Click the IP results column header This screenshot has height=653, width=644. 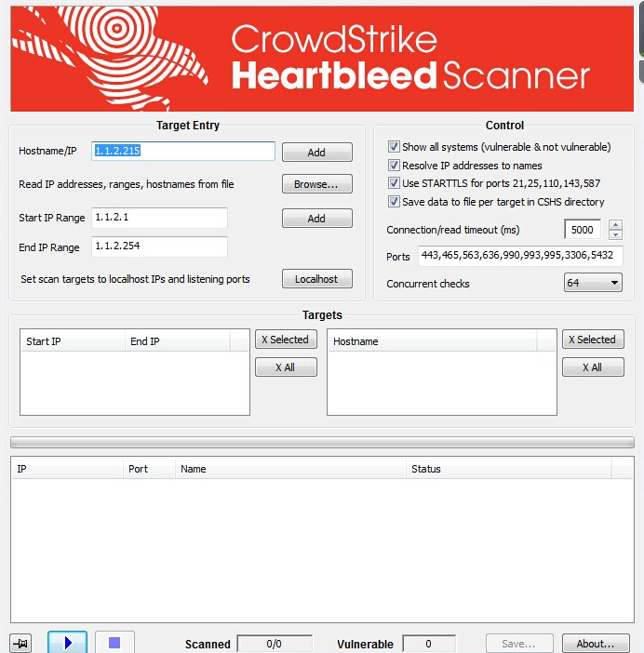click(67, 469)
